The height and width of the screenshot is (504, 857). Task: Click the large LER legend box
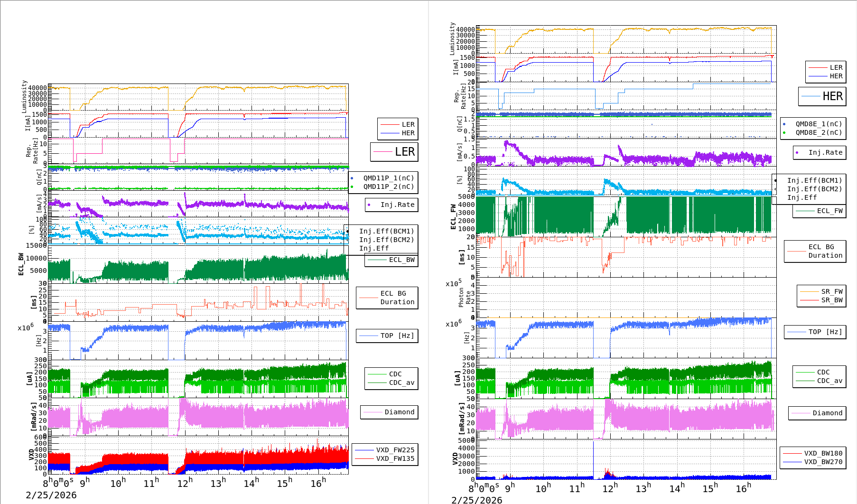(394, 152)
